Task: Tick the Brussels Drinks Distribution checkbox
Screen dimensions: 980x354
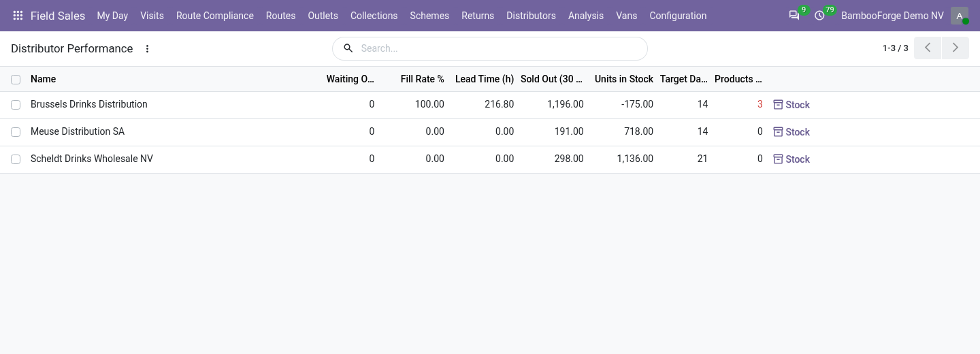Action: click(16, 105)
